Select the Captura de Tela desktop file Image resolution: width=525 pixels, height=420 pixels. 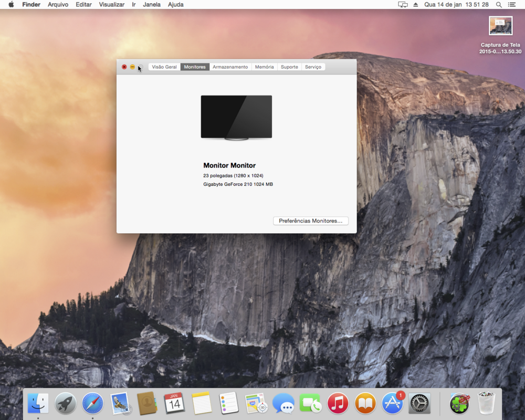coord(500,26)
